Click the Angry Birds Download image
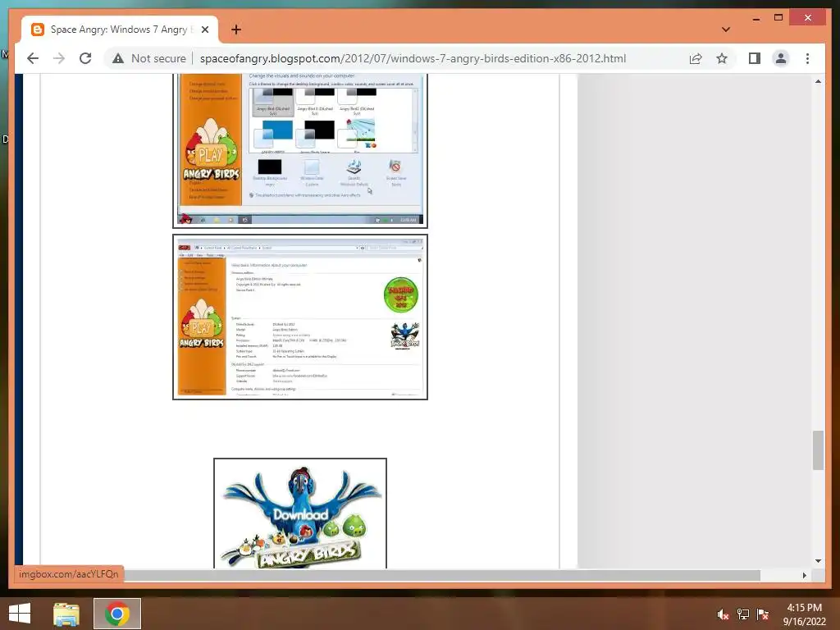This screenshot has height=630, width=840. click(x=300, y=514)
